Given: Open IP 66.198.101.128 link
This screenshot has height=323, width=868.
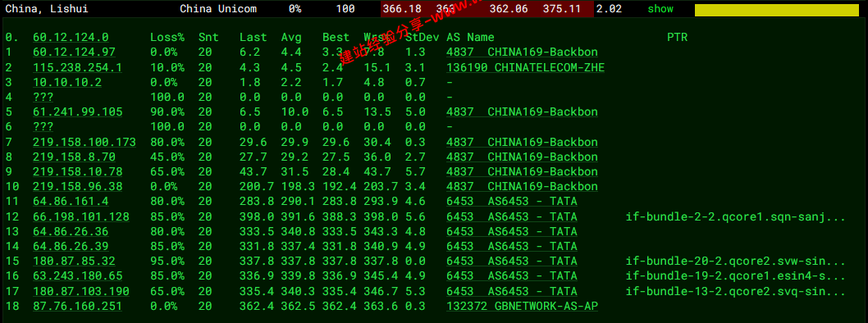Looking at the screenshot, I should [x=81, y=216].
